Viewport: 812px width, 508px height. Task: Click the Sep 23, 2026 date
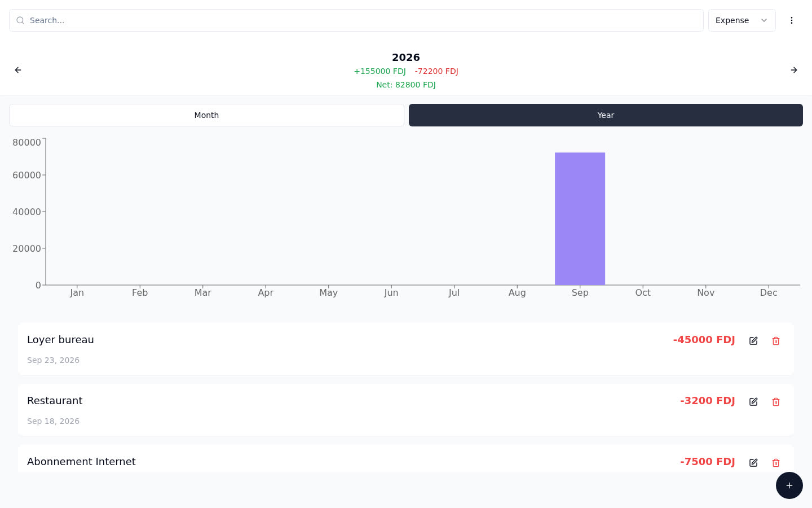point(53,360)
